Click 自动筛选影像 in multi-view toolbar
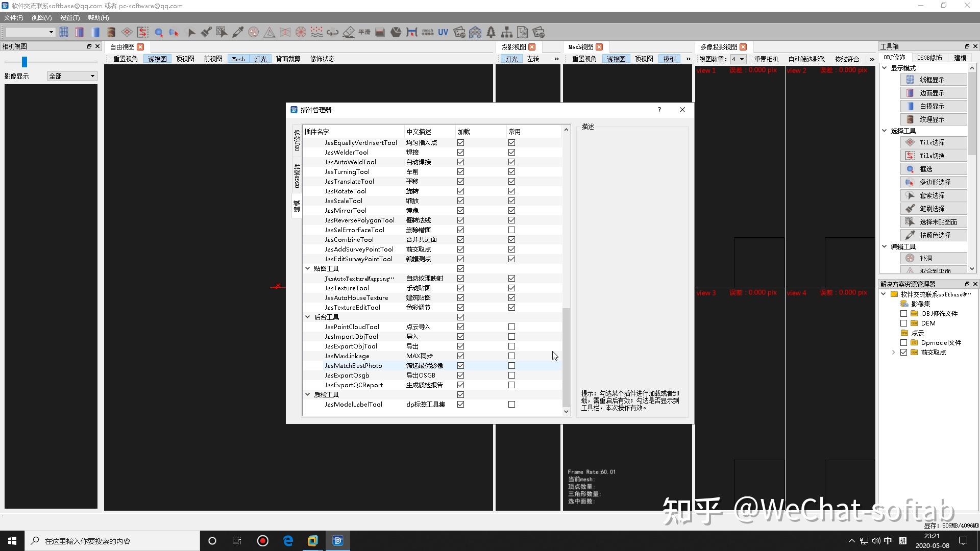 pos(806,59)
